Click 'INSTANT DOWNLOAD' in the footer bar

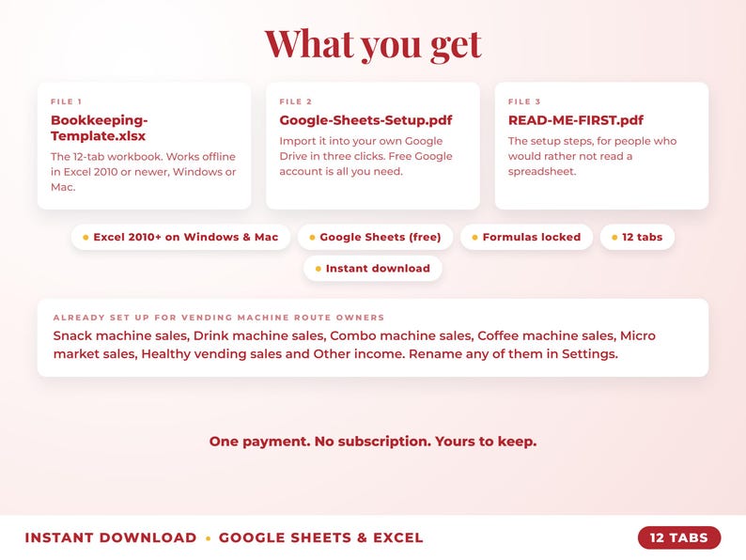point(111,537)
